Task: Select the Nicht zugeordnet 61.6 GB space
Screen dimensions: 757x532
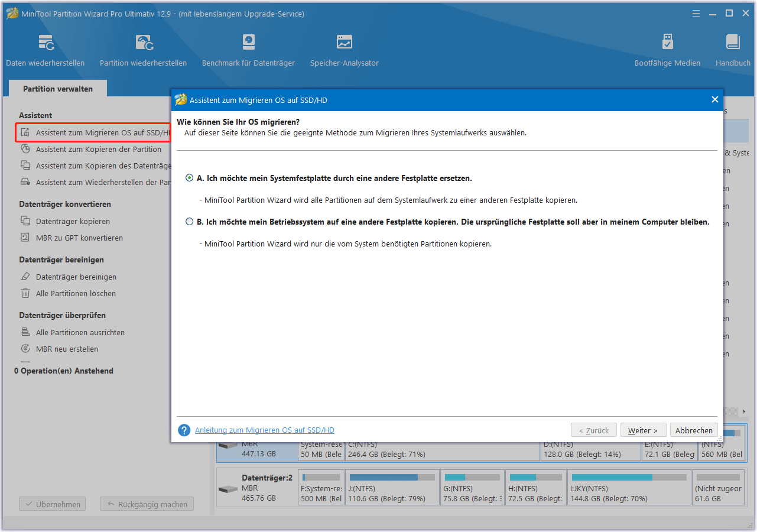Action: tap(719, 488)
